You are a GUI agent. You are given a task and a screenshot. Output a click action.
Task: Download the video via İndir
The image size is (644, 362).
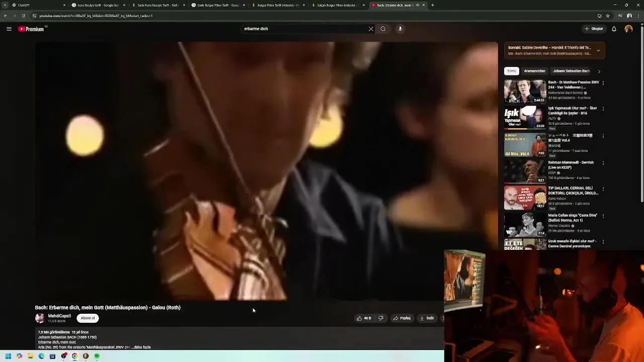click(x=427, y=318)
